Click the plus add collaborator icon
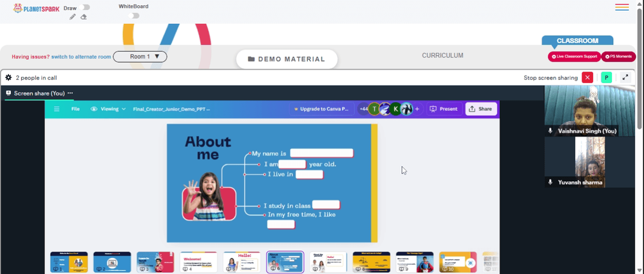 tap(417, 109)
